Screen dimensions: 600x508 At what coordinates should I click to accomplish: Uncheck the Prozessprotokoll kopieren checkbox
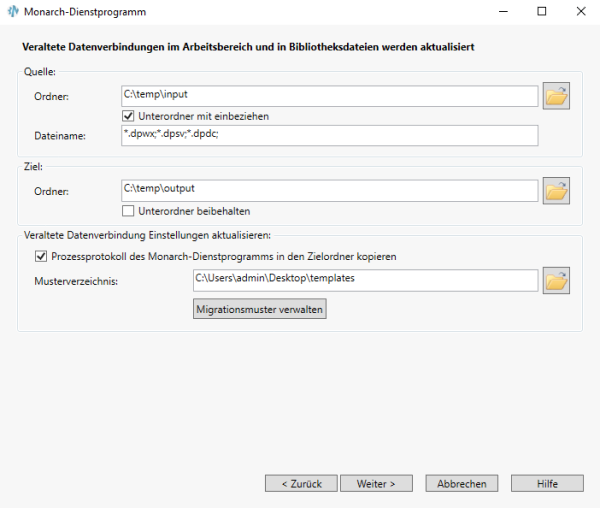41,256
